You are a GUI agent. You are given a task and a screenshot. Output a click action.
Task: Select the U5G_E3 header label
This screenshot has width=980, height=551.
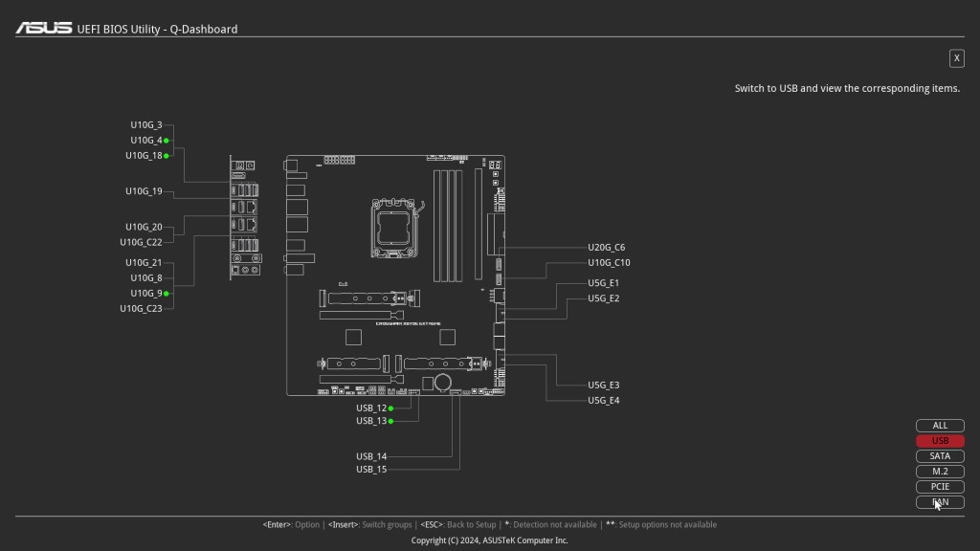click(x=603, y=386)
